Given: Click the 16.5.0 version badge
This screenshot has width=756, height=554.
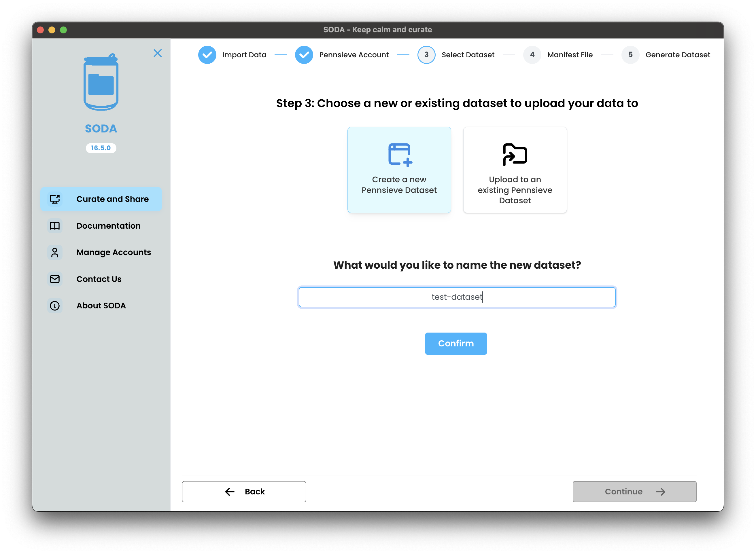Looking at the screenshot, I should pos(101,148).
